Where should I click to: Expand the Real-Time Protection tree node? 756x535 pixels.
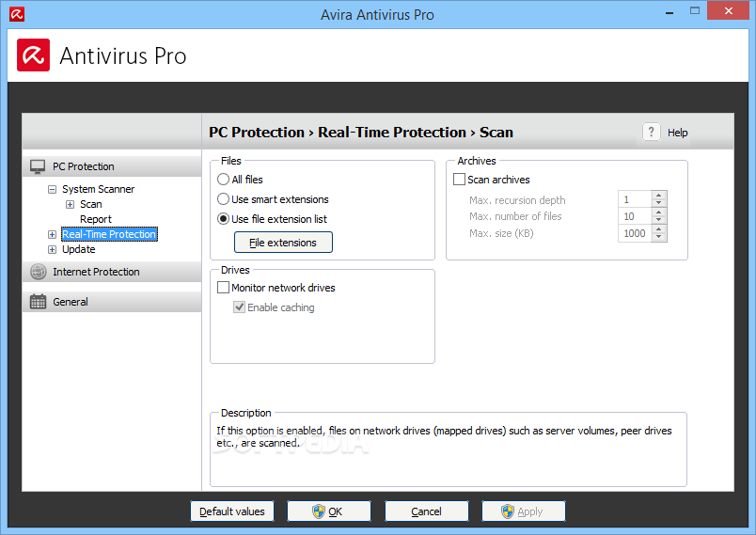pos(52,234)
